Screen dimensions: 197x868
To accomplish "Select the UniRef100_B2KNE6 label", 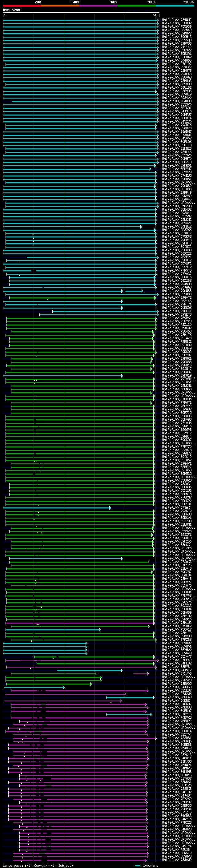I will 177,149.
